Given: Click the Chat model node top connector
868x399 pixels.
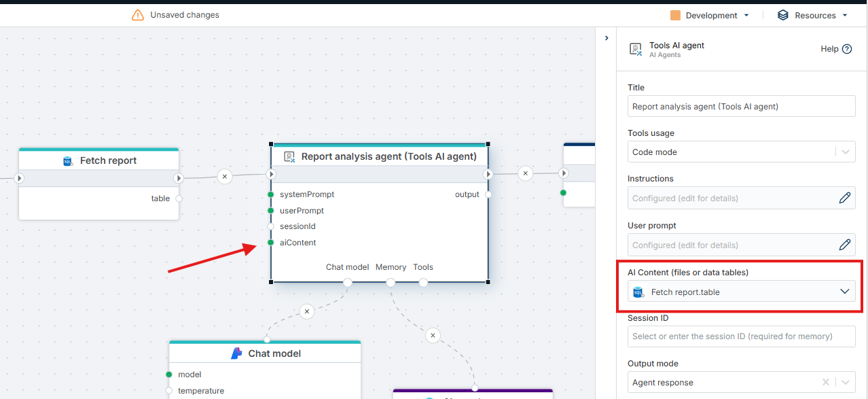Looking at the screenshot, I should click(x=267, y=340).
